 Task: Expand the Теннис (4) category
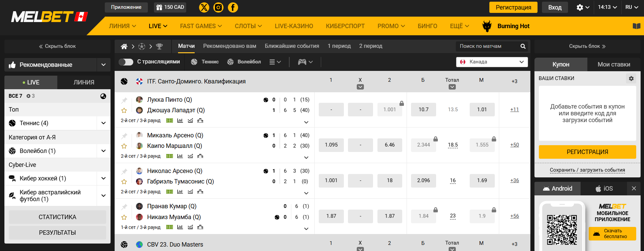[103, 123]
